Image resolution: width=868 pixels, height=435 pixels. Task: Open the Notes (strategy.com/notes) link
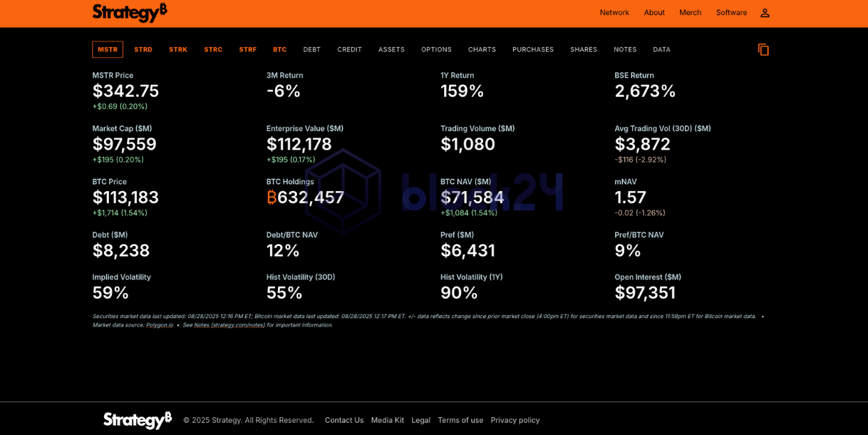229,325
